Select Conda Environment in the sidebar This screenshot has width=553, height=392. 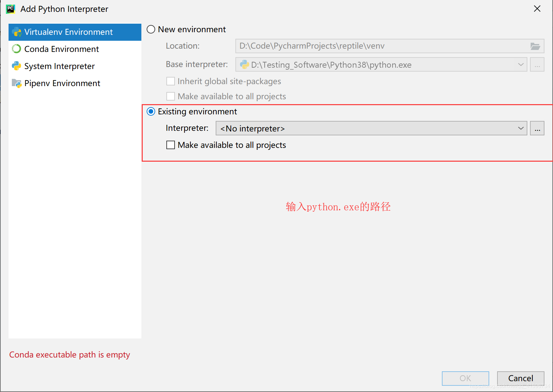(x=61, y=49)
